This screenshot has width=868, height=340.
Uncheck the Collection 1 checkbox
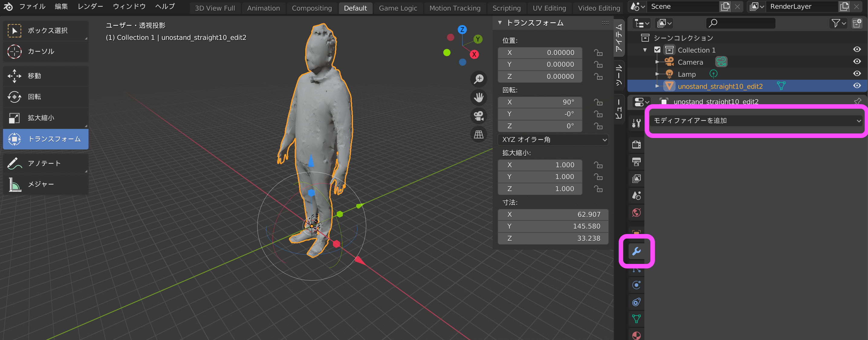tap(657, 50)
